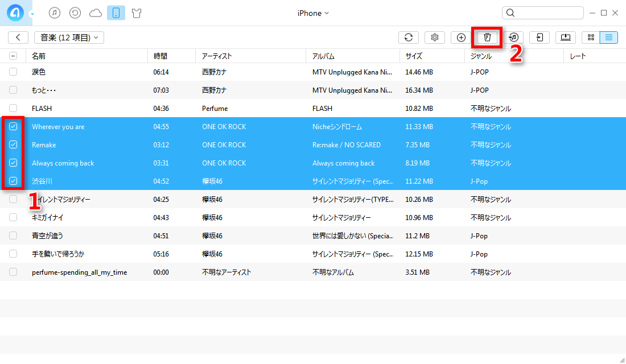Toggle the select-all header checkbox
The image size is (626, 364).
coord(13,56)
